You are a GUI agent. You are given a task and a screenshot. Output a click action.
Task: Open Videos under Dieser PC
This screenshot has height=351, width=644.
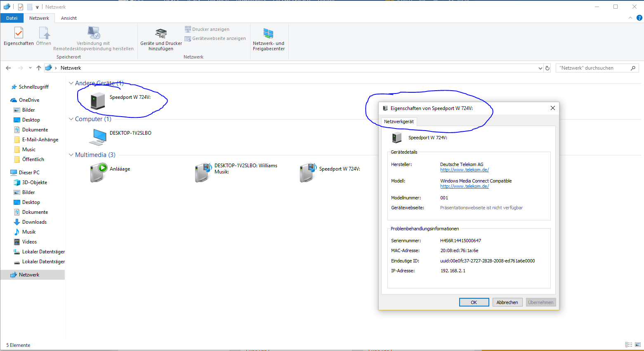pyautogui.click(x=29, y=242)
